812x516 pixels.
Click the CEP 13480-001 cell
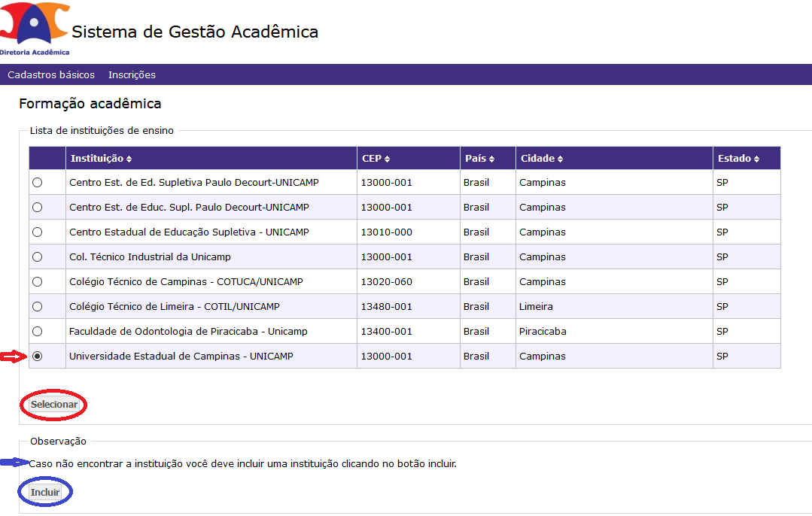409,307
